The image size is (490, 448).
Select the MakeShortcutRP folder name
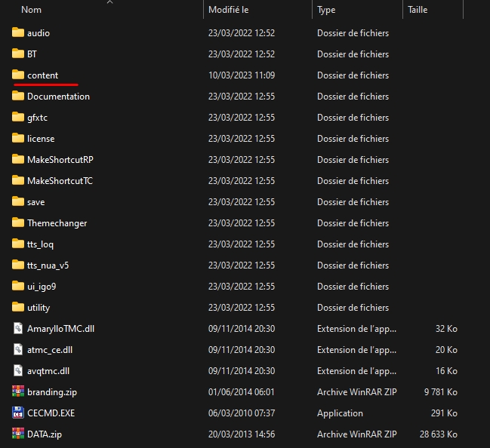pyautogui.click(x=60, y=160)
